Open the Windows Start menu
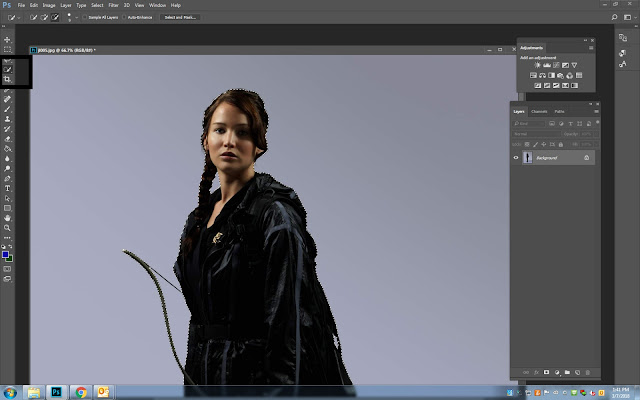This screenshot has height=400, width=640. click(10, 393)
